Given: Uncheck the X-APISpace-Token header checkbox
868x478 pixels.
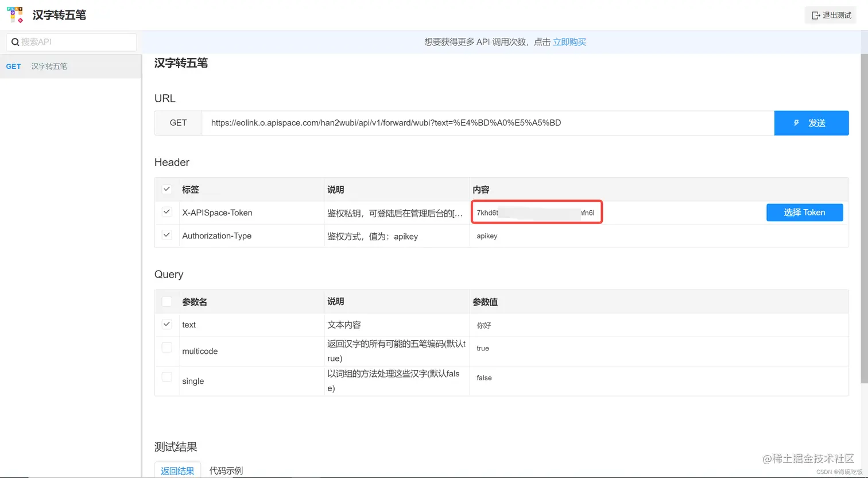Looking at the screenshot, I should point(167,212).
